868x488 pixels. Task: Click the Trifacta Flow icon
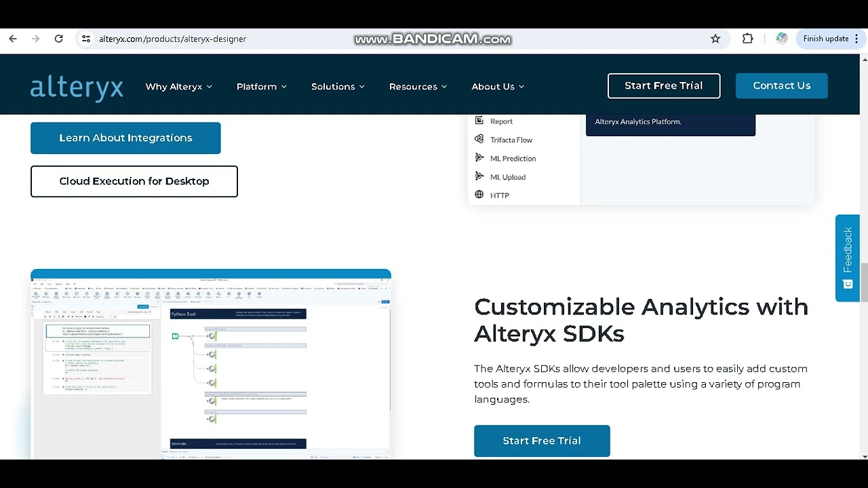pyautogui.click(x=479, y=140)
